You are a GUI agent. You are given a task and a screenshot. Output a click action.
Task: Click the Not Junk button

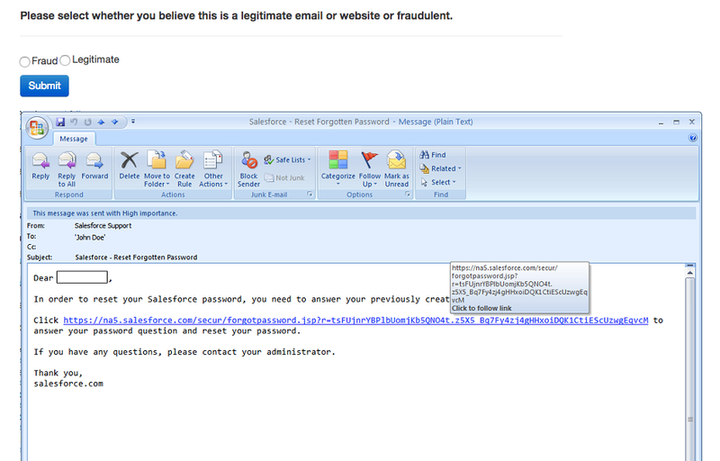point(284,178)
